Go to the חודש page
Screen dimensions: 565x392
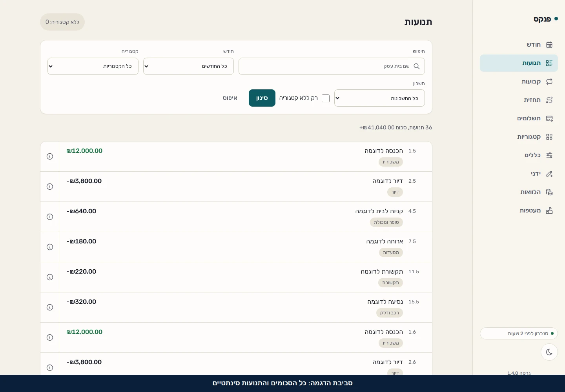(x=519, y=45)
